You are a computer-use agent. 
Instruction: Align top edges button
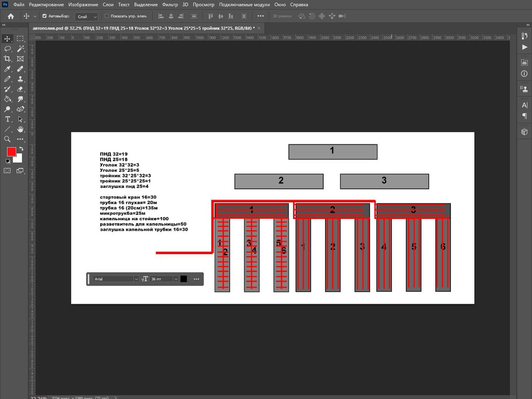[x=210, y=16]
